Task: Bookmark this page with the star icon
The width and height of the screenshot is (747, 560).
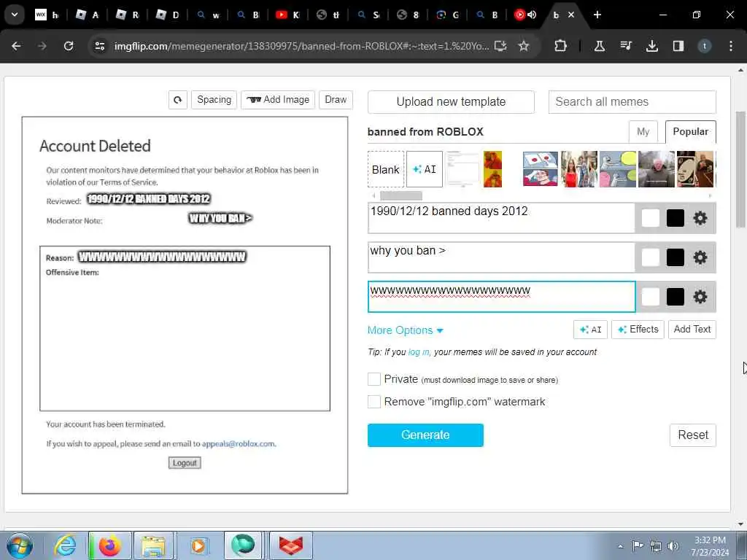Action: point(524,46)
